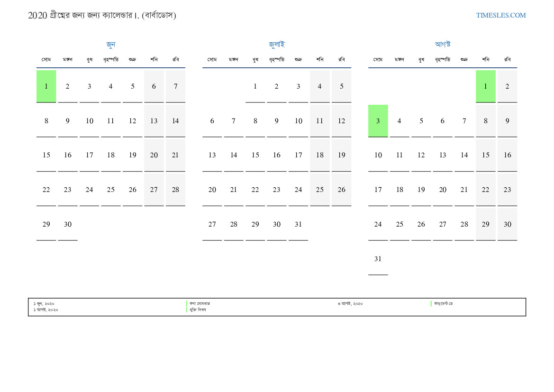
Task: Select highlighted June 1 holiday cell
Action: (46, 86)
